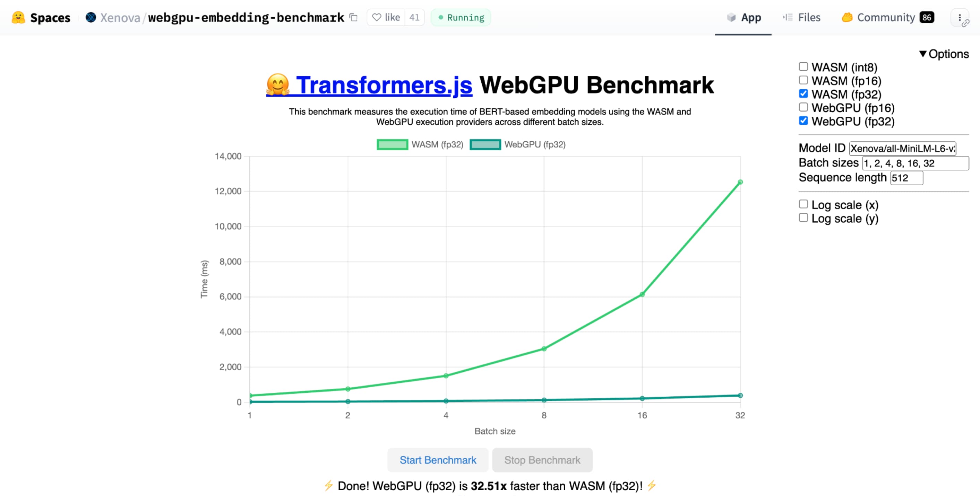Disable WebGPU fp32 checkbox
This screenshot has width=980, height=496.
click(803, 122)
